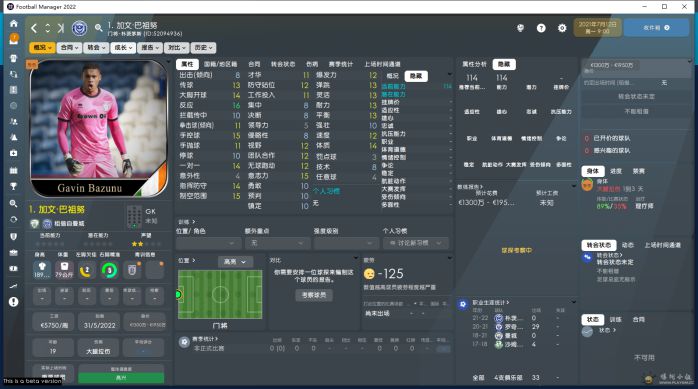The height and width of the screenshot is (389, 698).
Task: Go to the Home screen via sidebar icon
Action: point(14,24)
